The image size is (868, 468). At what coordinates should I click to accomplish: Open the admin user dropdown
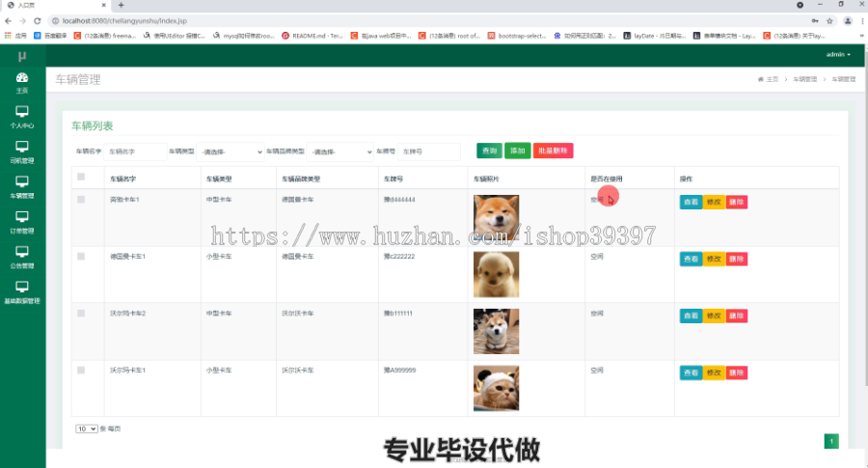click(838, 54)
